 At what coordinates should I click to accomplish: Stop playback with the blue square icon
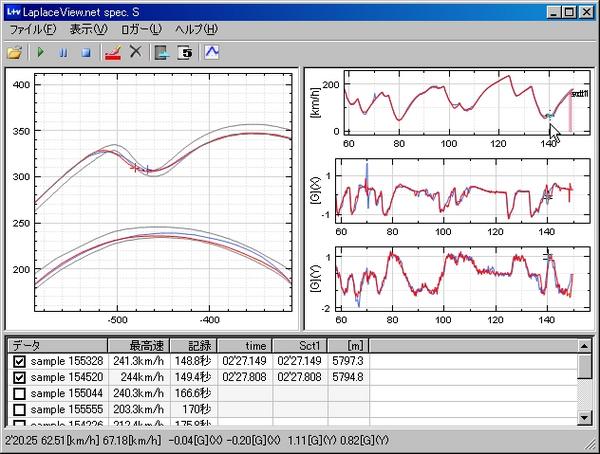(x=86, y=52)
